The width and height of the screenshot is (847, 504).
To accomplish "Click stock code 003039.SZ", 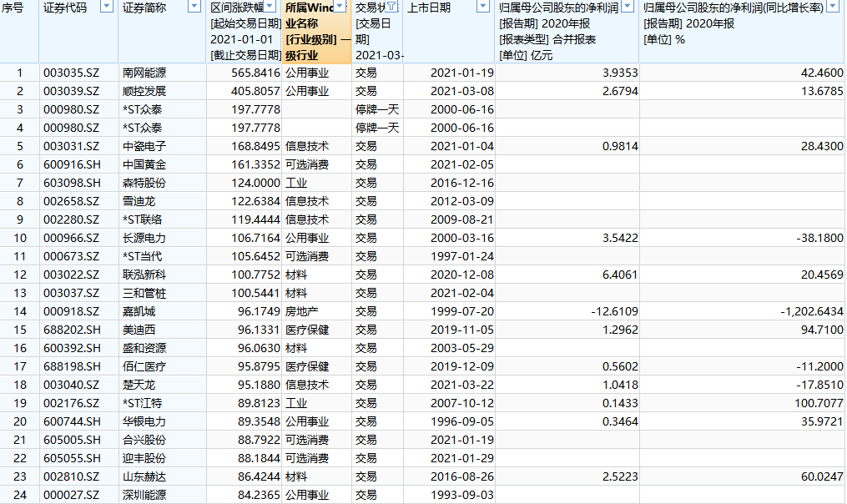I will 71,91.
